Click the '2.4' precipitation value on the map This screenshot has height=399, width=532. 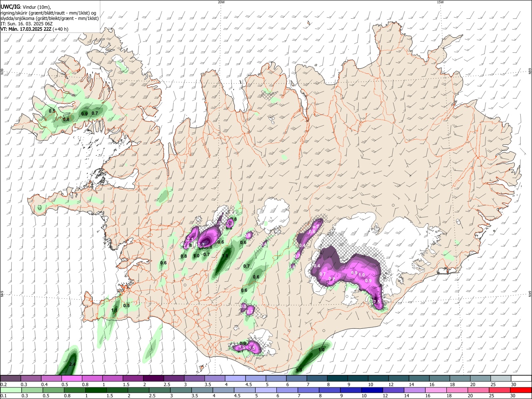pyautogui.click(x=72, y=365)
